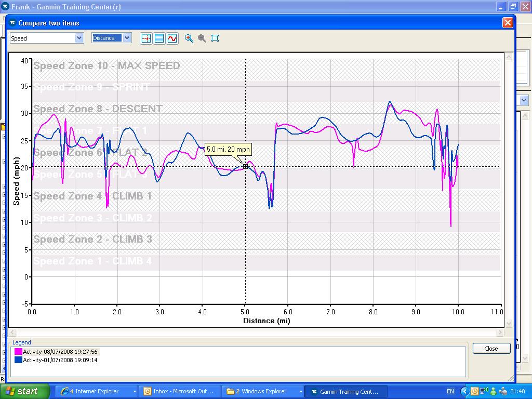Click the blue swatch for Activity-01/07/2008
Screen dimensions: 532x399
19,360
